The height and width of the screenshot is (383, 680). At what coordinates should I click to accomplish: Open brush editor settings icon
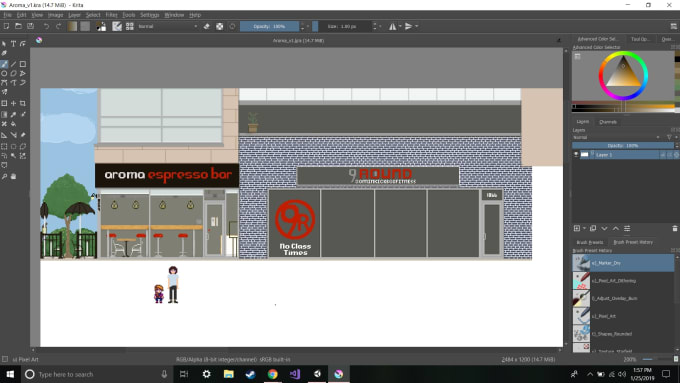(117, 26)
